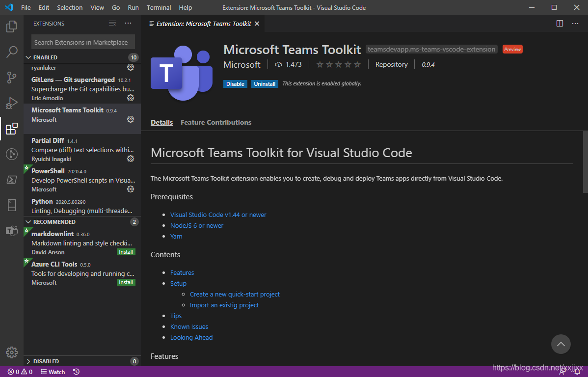Open Visual Studio Code v1.44 or newer link
Screen dimensions: 588x377
pos(218,215)
